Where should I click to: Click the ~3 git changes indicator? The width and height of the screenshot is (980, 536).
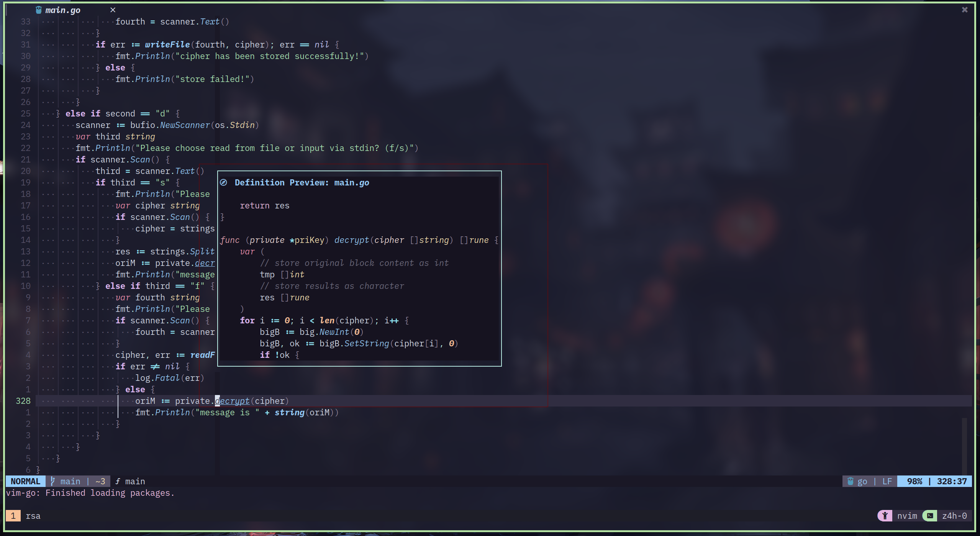100,481
